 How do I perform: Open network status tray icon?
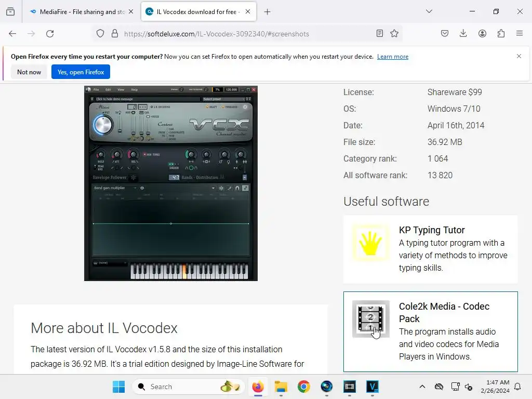pos(455,387)
